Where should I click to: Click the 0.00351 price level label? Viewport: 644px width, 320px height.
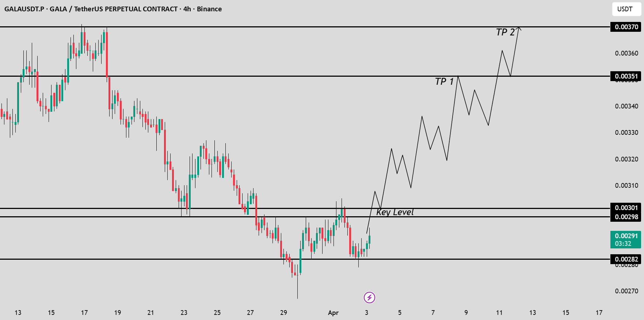tap(626, 76)
